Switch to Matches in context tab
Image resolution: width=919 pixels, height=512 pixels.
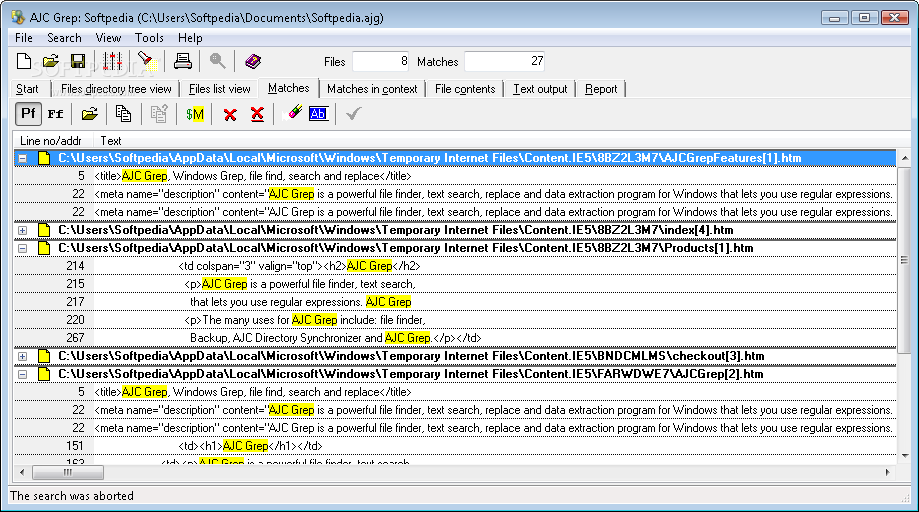[372, 89]
